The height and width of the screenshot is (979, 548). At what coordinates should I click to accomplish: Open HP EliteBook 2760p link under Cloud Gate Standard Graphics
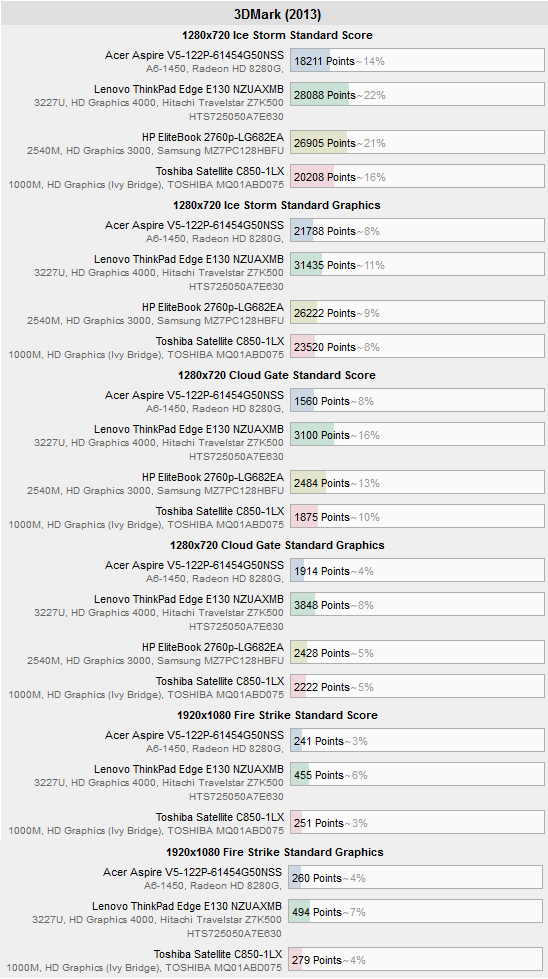coord(213,647)
